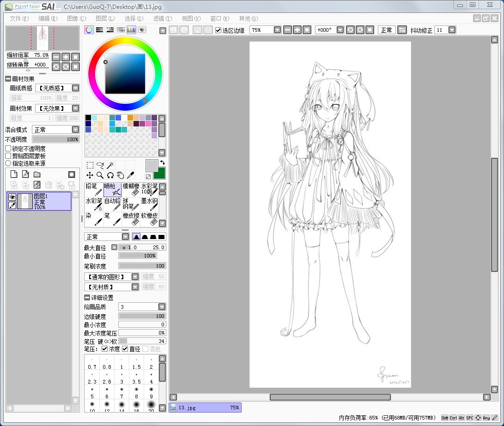The height and width of the screenshot is (426, 504).
Task: Pick the magic wand selection tool
Action: tap(110, 165)
